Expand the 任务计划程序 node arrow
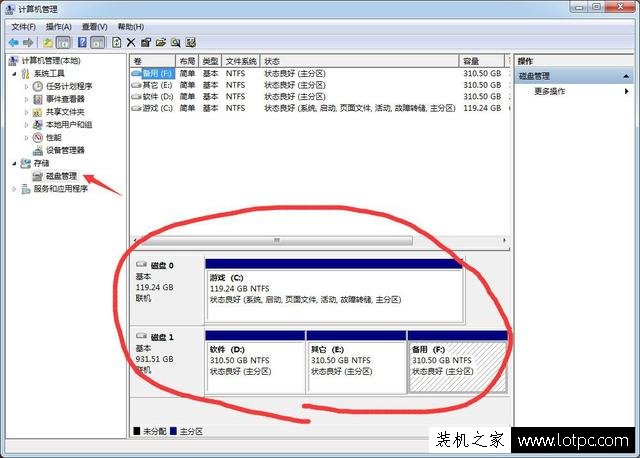640x458 pixels. (x=26, y=87)
